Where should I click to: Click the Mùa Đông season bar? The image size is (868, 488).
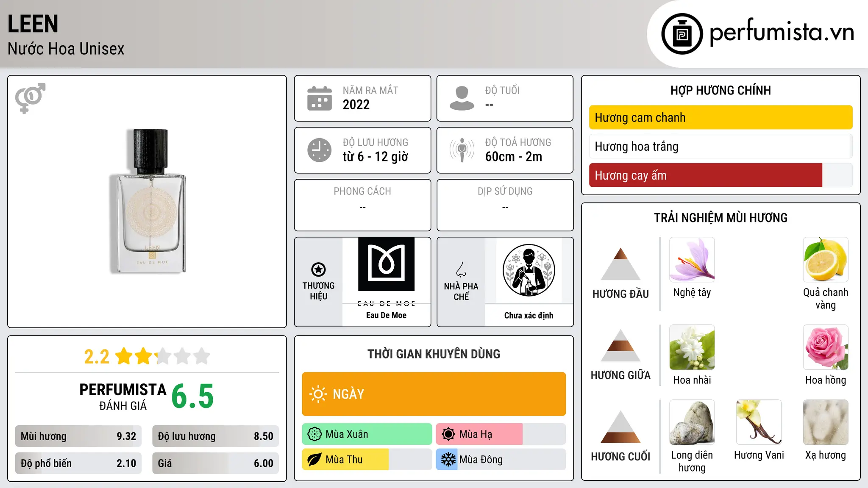tap(501, 460)
